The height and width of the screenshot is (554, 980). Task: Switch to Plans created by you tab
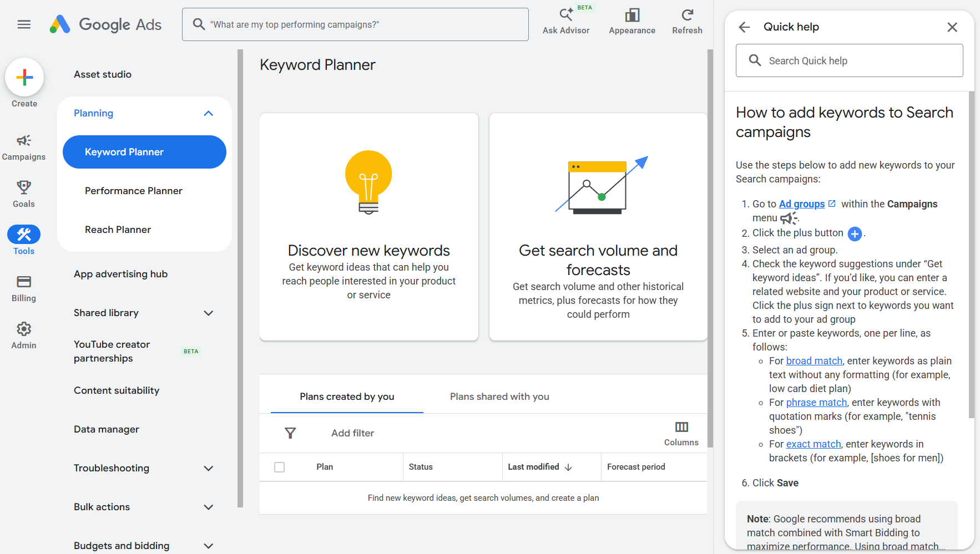tap(347, 397)
